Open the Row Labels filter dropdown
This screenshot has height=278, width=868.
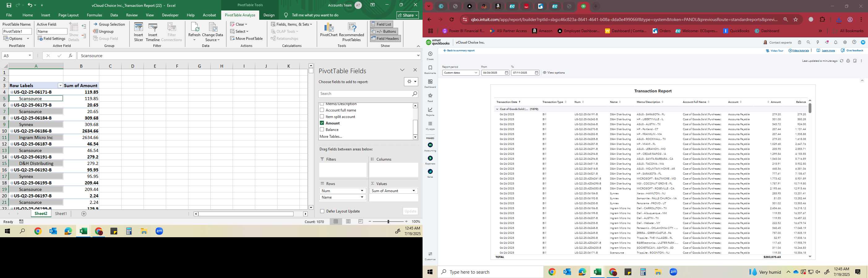click(x=60, y=86)
